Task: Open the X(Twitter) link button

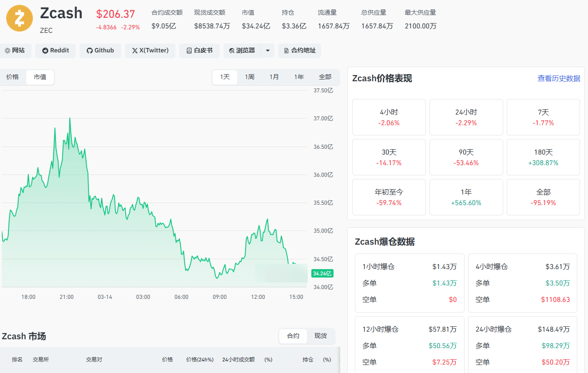Action: coord(150,51)
